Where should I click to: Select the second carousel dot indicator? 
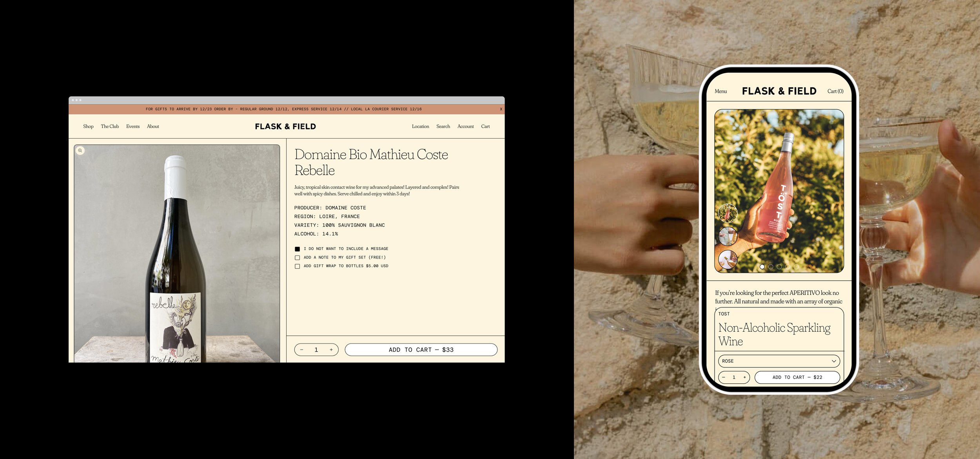(x=771, y=267)
